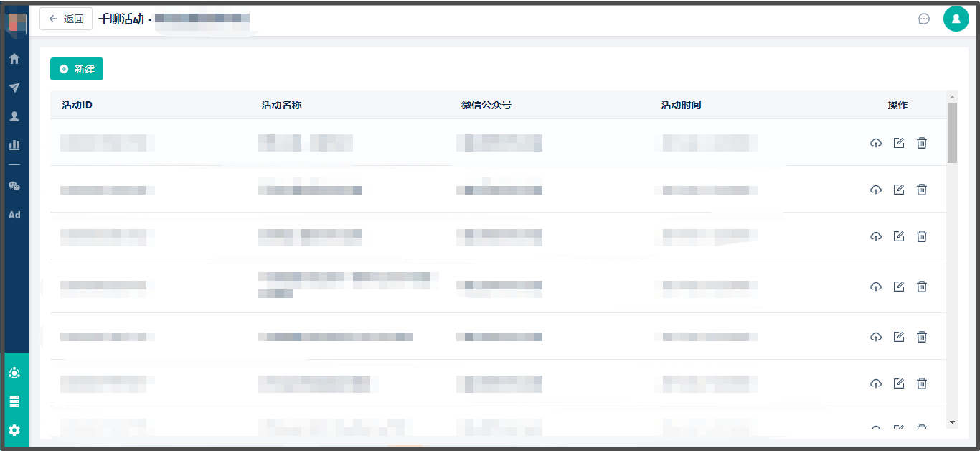Open the home icon in the sidebar
980x451 pixels.
14,59
